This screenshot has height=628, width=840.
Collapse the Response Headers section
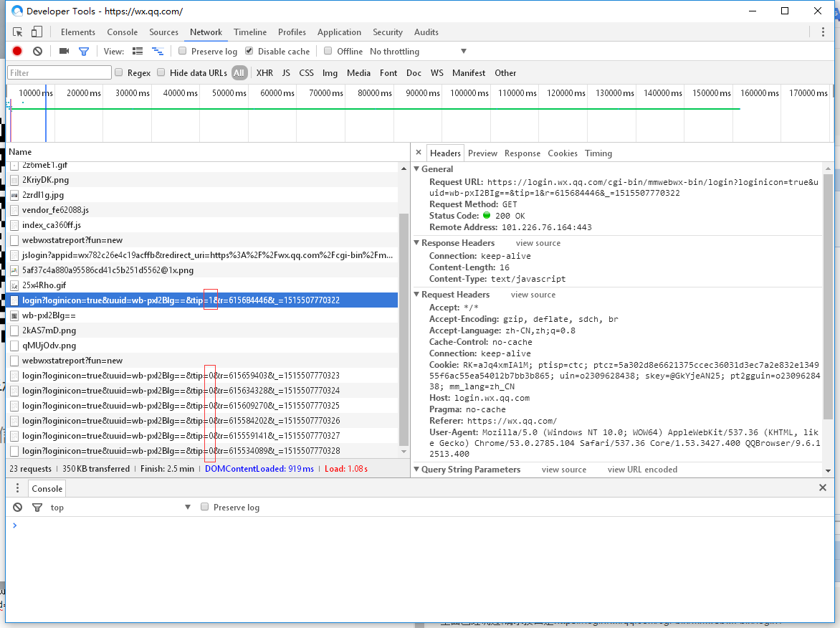[417, 243]
